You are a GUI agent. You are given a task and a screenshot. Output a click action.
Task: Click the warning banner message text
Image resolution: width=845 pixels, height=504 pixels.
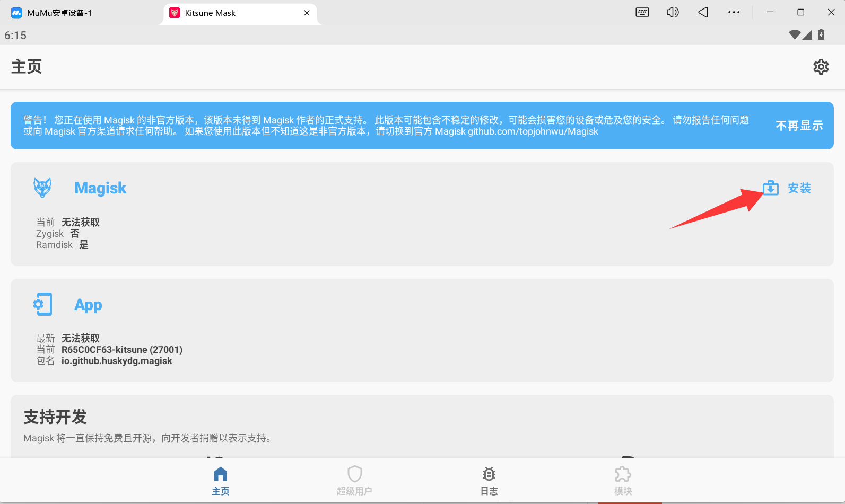386,126
